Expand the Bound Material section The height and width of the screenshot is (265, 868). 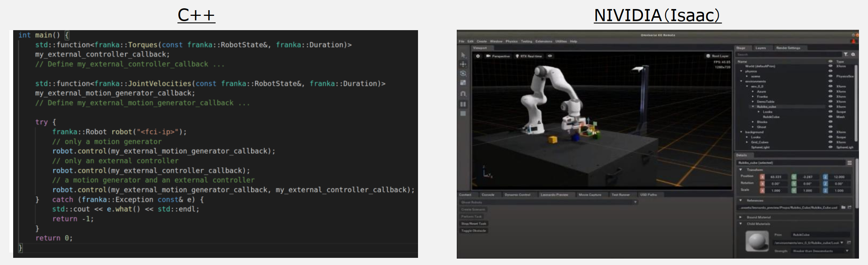[740, 217]
